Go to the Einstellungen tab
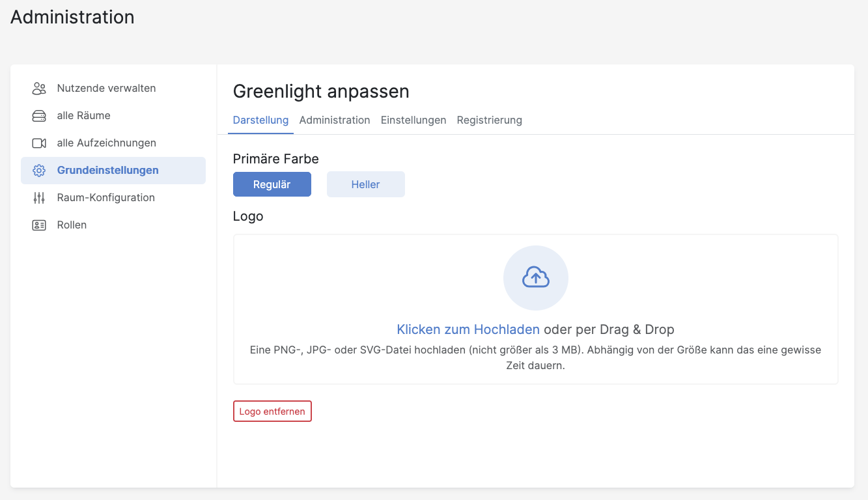868x500 pixels. (x=413, y=120)
